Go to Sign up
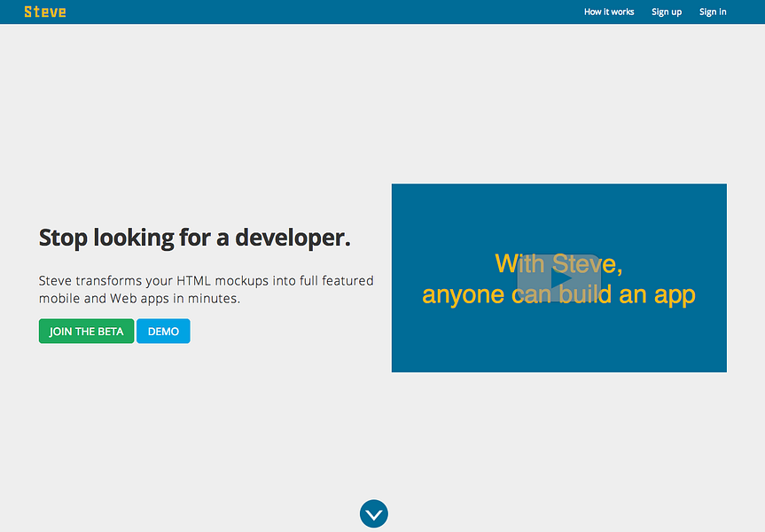This screenshot has width=765, height=532. [x=667, y=12]
